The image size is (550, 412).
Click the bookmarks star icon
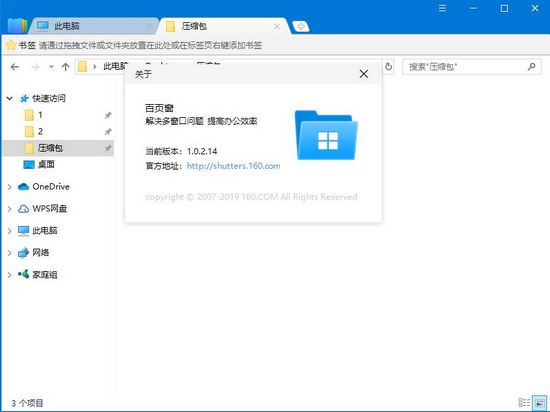point(11,45)
